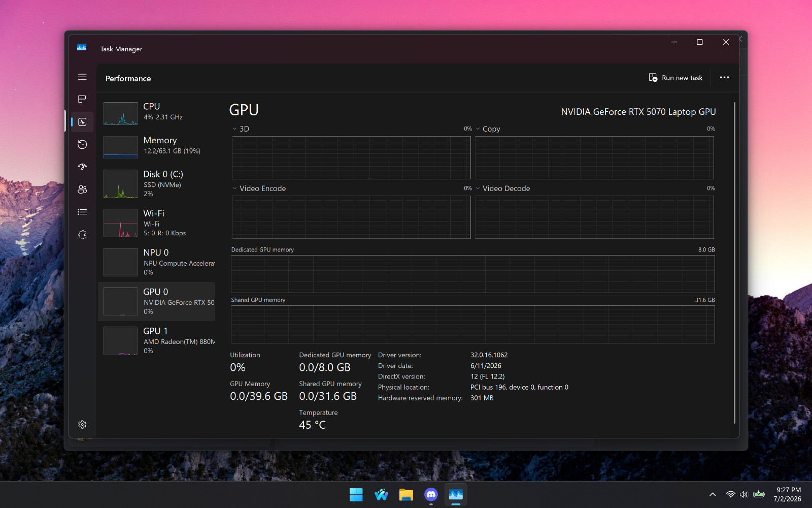The height and width of the screenshot is (508, 812).
Task: Open the Windows Start menu
Action: pos(356,495)
